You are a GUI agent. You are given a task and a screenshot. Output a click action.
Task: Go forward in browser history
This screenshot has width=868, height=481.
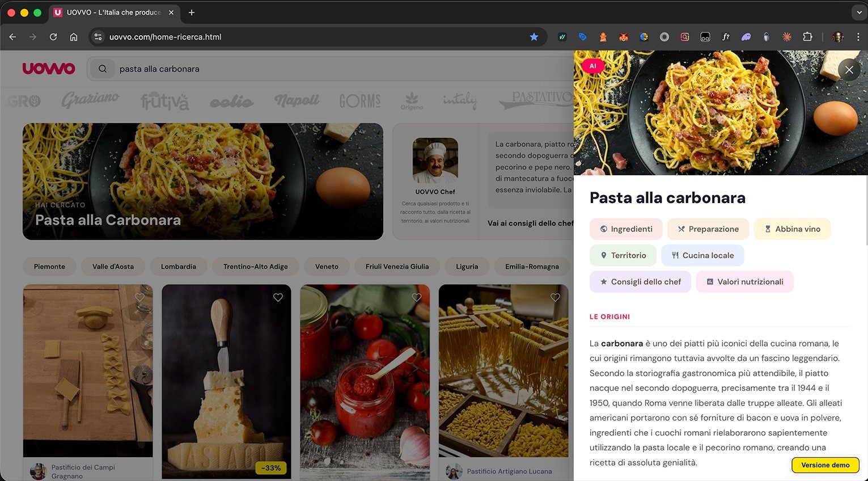[x=33, y=37]
